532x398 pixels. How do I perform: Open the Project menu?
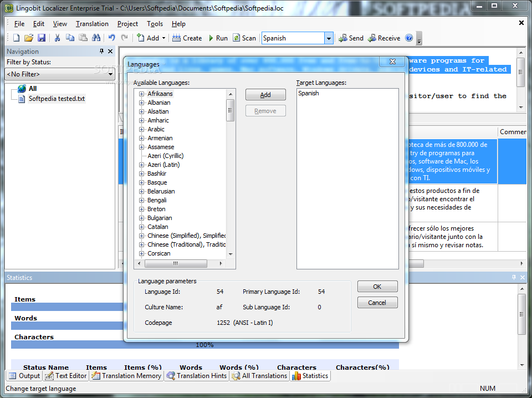pyautogui.click(x=127, y=24)
